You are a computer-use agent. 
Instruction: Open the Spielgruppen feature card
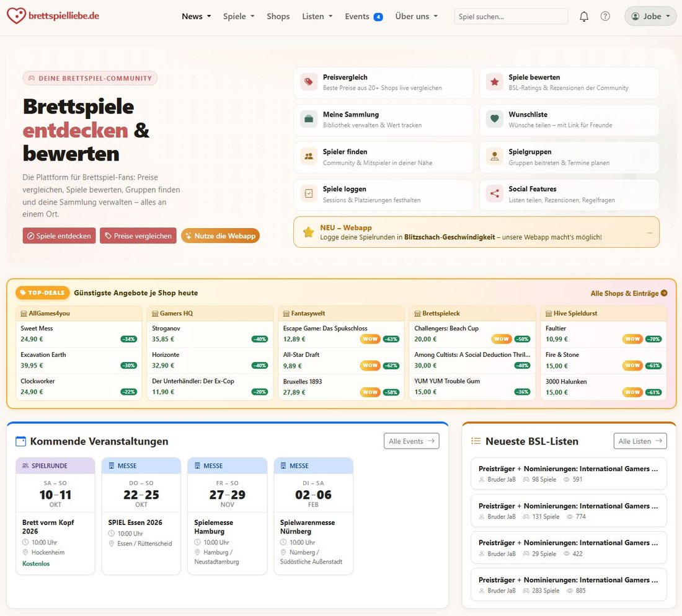(569, 157)
